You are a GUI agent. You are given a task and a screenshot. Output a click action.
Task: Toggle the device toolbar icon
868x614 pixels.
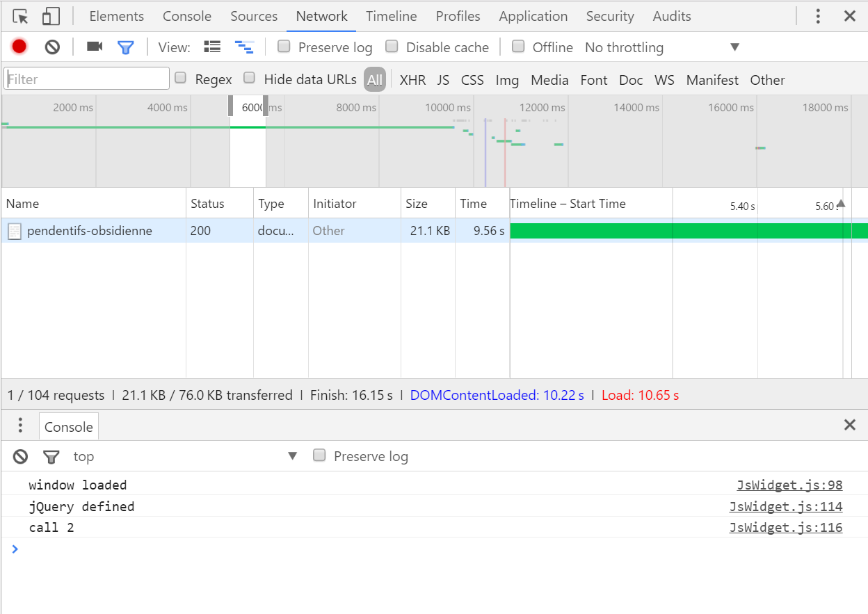[x=51, y=16]
